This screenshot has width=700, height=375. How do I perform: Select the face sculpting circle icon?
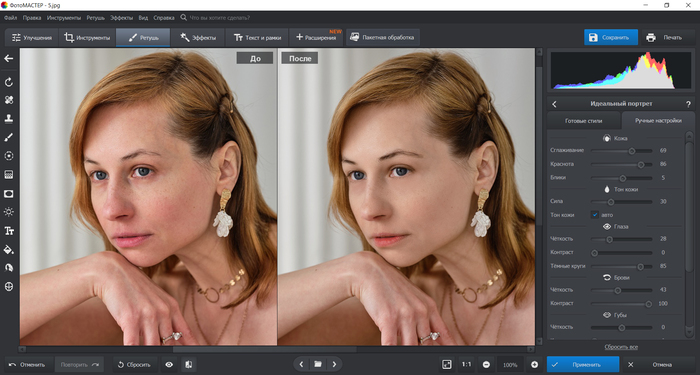(x=9, y=287)
